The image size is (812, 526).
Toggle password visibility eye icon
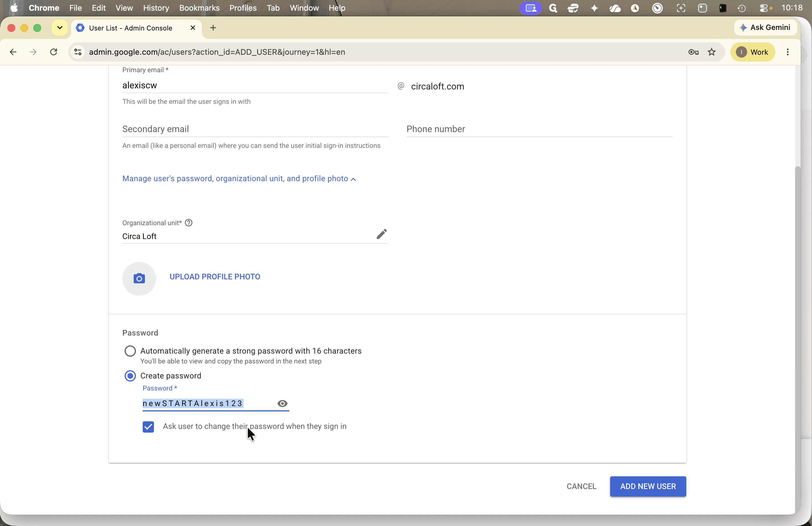(283, 403)
